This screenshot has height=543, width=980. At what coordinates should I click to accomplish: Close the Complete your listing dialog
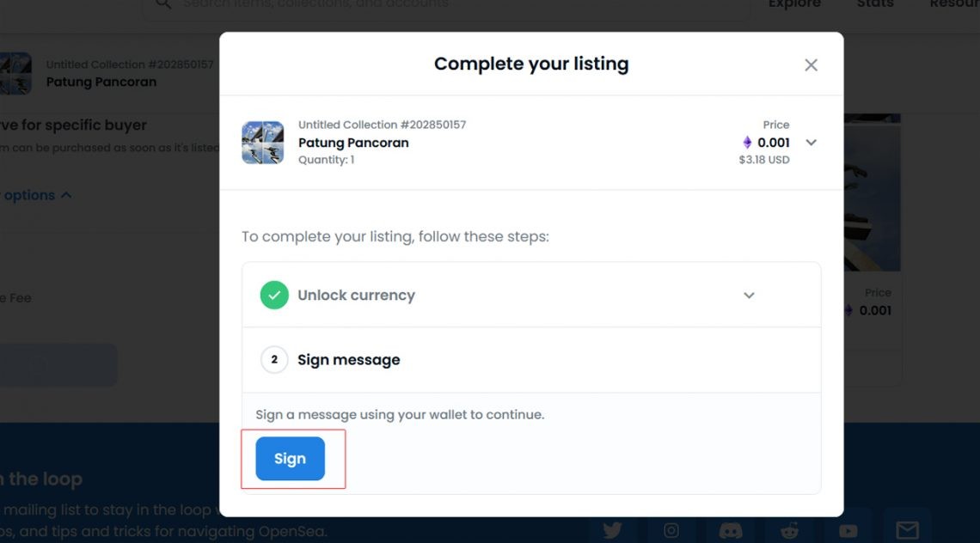pyautogui.click(x=811, y=65)
